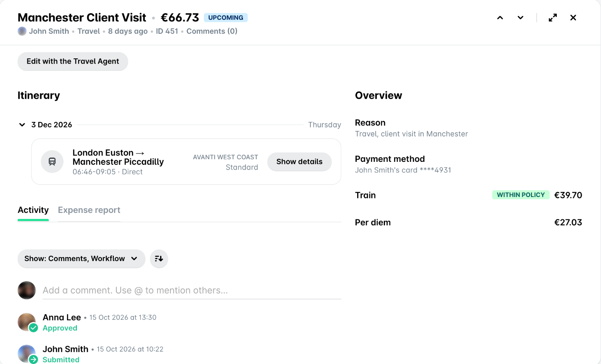
Task: Click Anna Lee's avatar in activity
Action: pyautogui.click(x=27, y=322)
